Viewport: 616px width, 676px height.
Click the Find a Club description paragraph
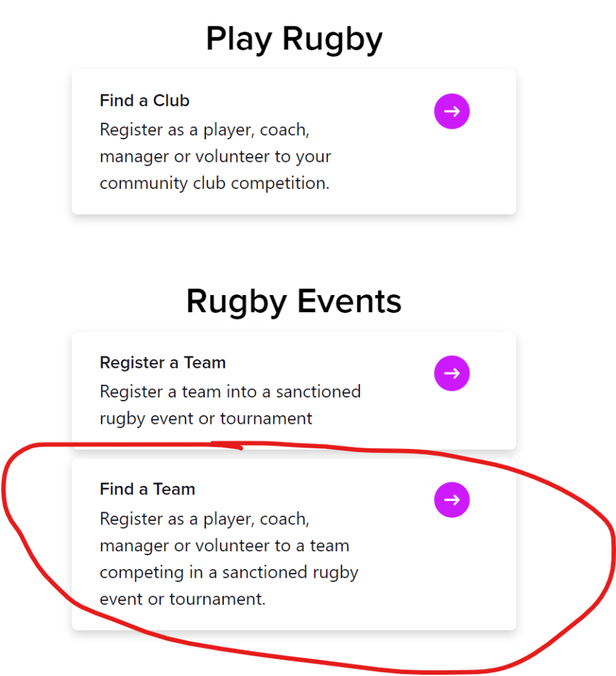coord(215,156)
